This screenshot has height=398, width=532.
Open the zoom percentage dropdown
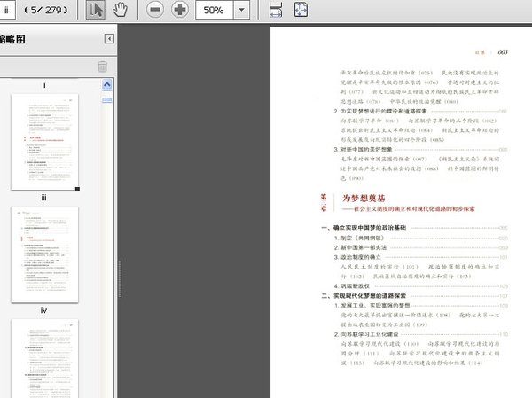(241, 11)
